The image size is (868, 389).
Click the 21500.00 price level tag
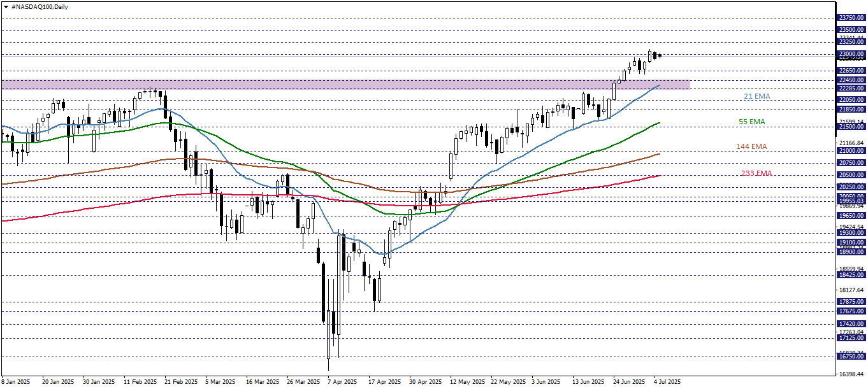(x=851, y=126)
